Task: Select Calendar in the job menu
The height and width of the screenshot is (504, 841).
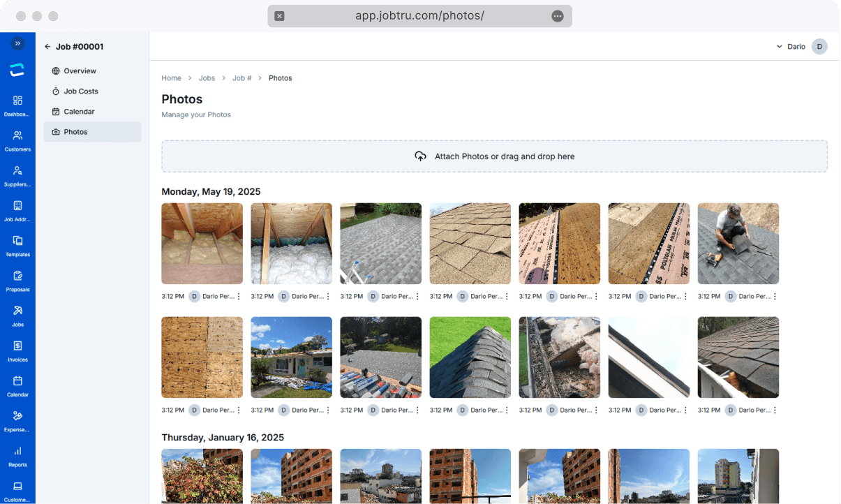Action: coord(92,112)
